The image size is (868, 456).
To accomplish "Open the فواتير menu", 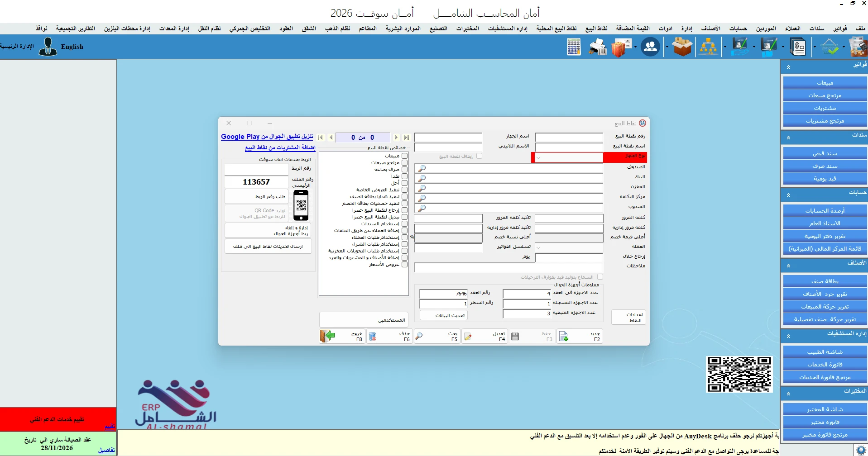I will [840, 28].
